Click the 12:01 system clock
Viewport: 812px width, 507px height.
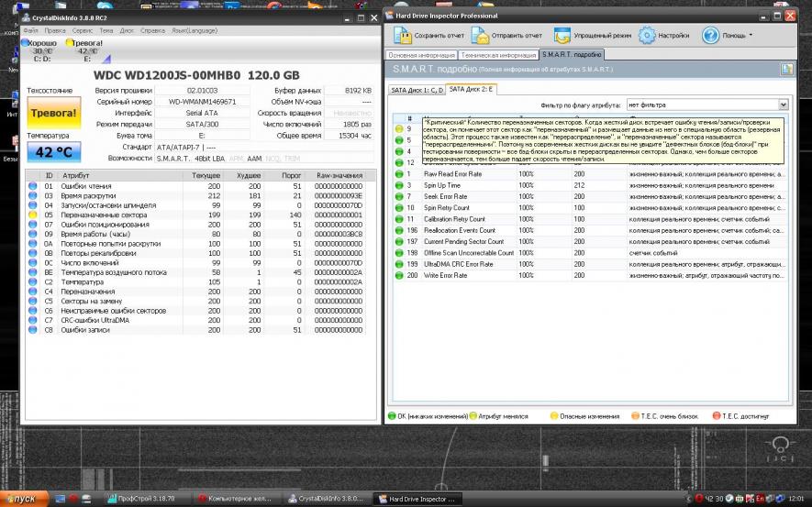(796, 498)
